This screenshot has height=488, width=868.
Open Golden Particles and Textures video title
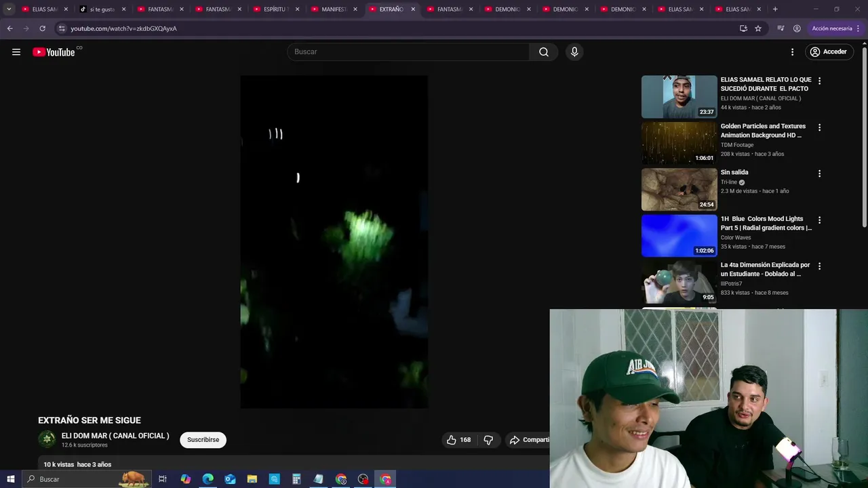[763, 131]
